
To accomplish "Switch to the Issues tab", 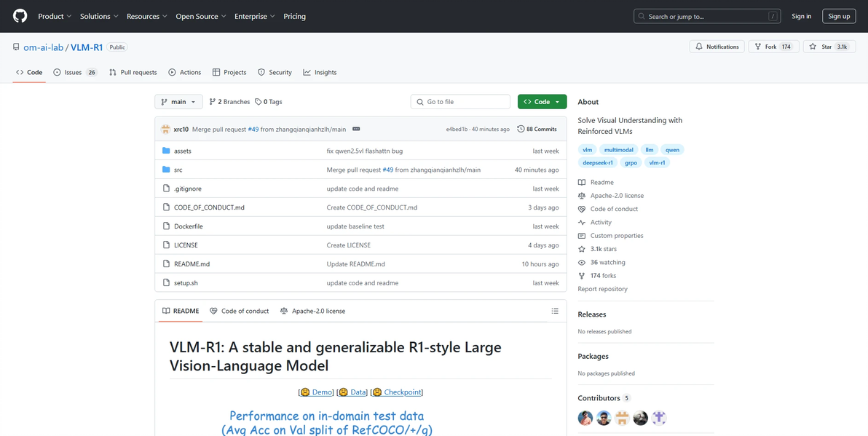I will (x=75, y=72).
